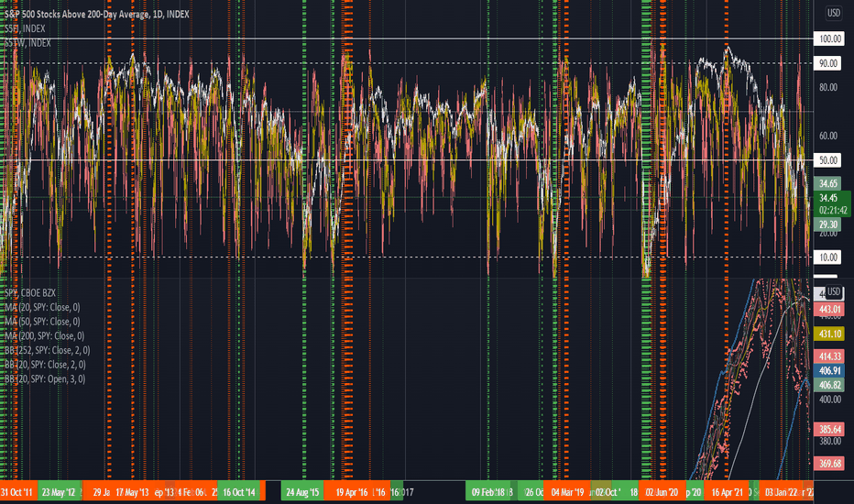This screenshot has height=504, width=854.
Task: Select the MA (20, SPY: Close, 0) indicator
Action: click(42, 307)
